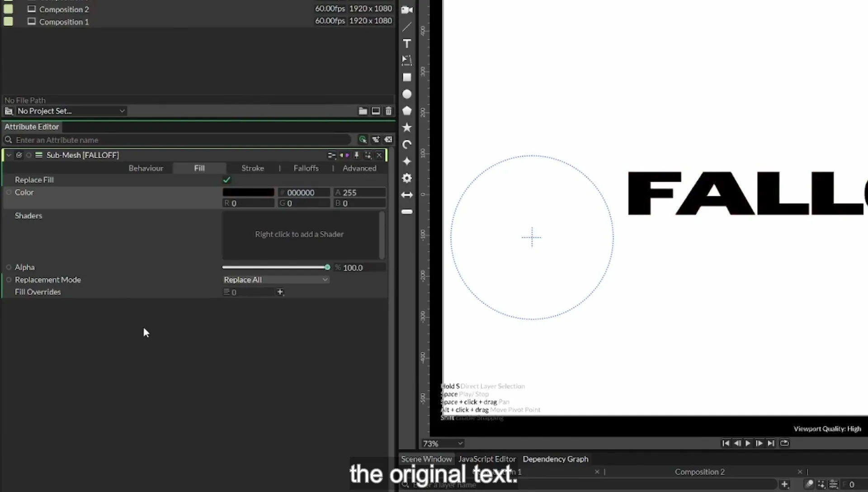Switch to the Behaviour tab
This screenshot has width=868, height=492.
pos(146,168)
